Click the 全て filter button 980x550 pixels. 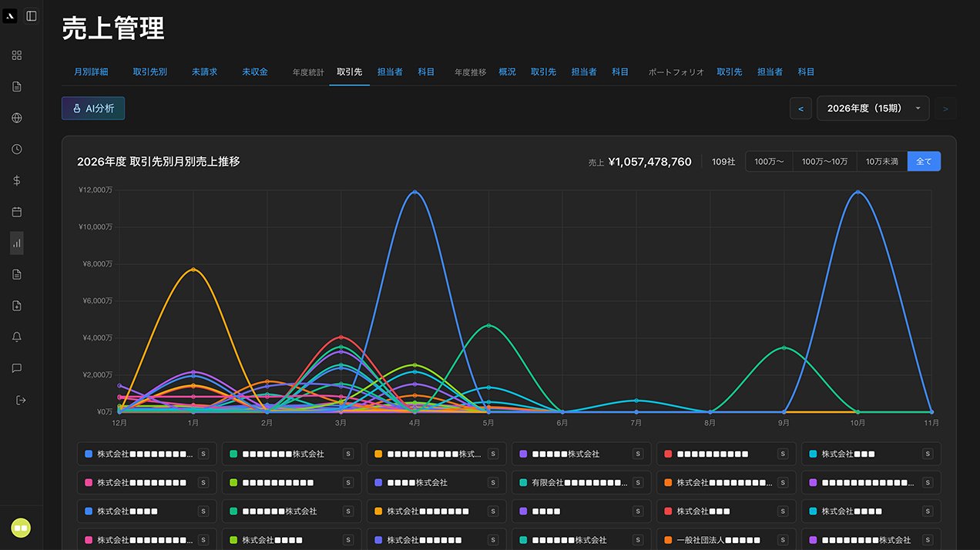[924, 162]
